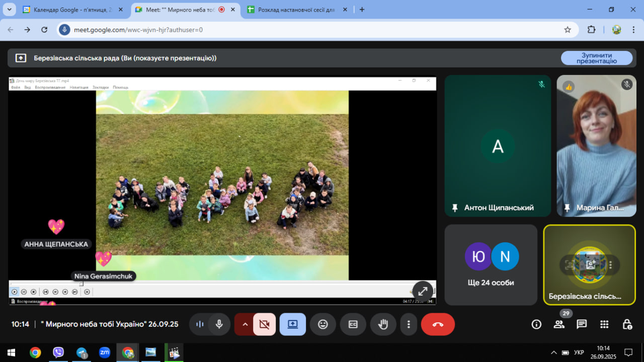This screenshot has height=362, width=644.
Task: Expand audio and video settings arrow
Action: pyautogui.click(x=245, y=324)
